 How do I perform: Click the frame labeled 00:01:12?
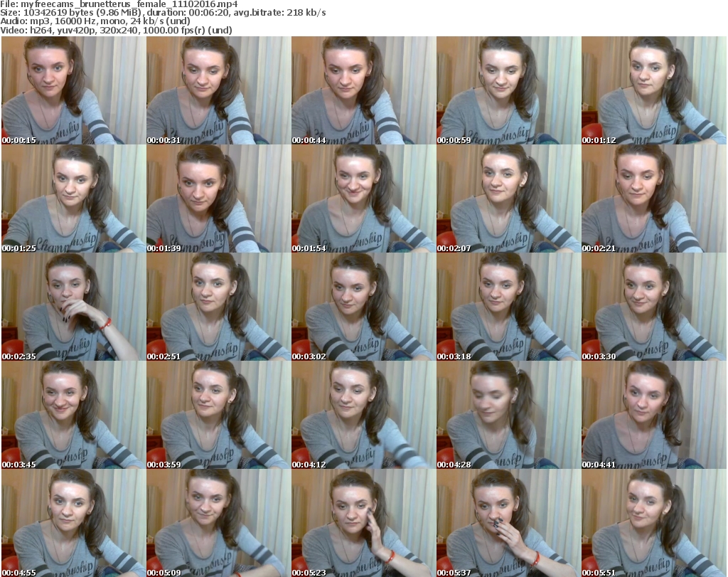click(x=653, y=90)
